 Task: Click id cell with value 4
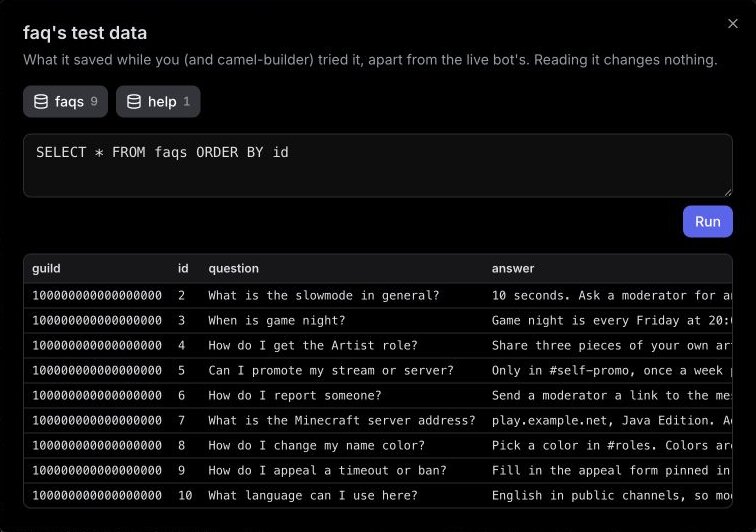(181, 346)
